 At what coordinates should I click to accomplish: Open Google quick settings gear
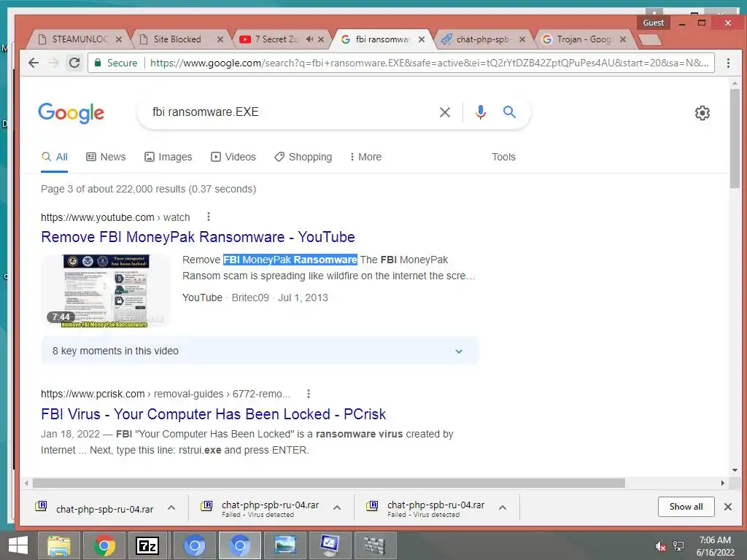[703, 113]
